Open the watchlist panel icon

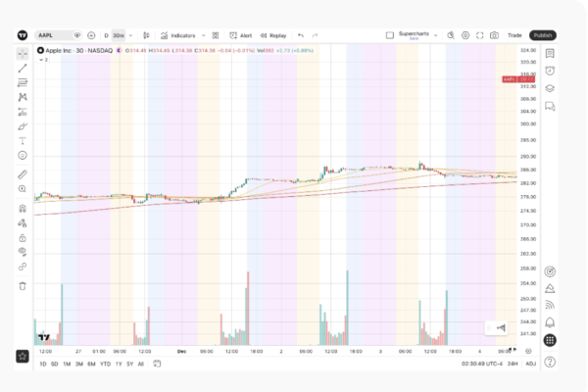[550, 54]
